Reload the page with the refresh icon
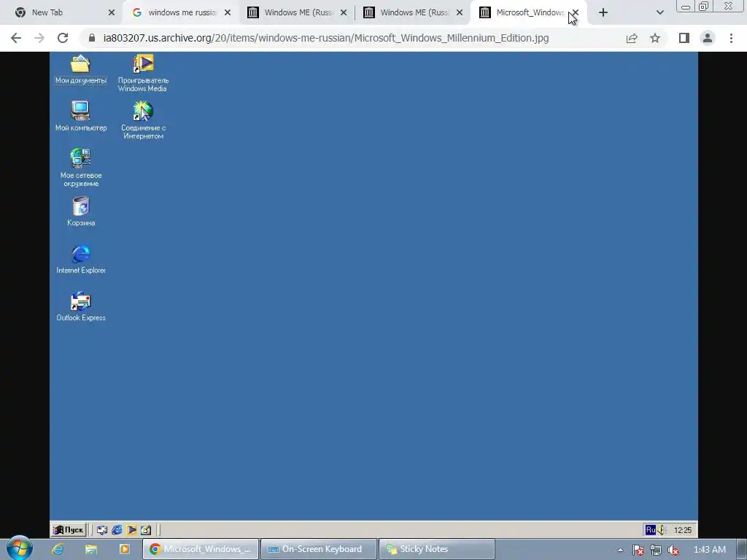Image resolution: width=747 pixels, height=560 pixels. point(63,38)
